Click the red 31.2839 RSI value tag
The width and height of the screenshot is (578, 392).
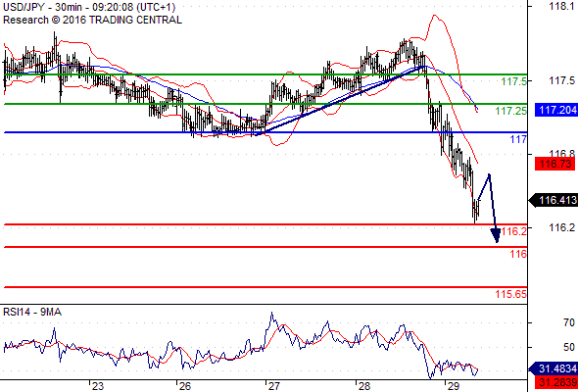coord(556,382)
